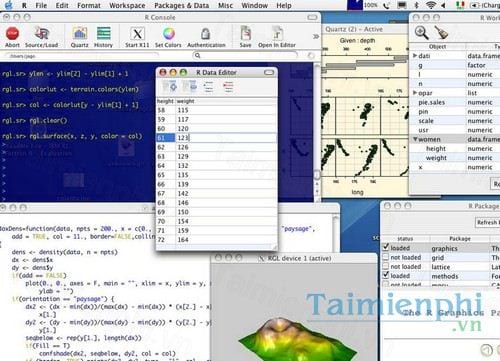Open the Help menu

[x=284, y=5]
